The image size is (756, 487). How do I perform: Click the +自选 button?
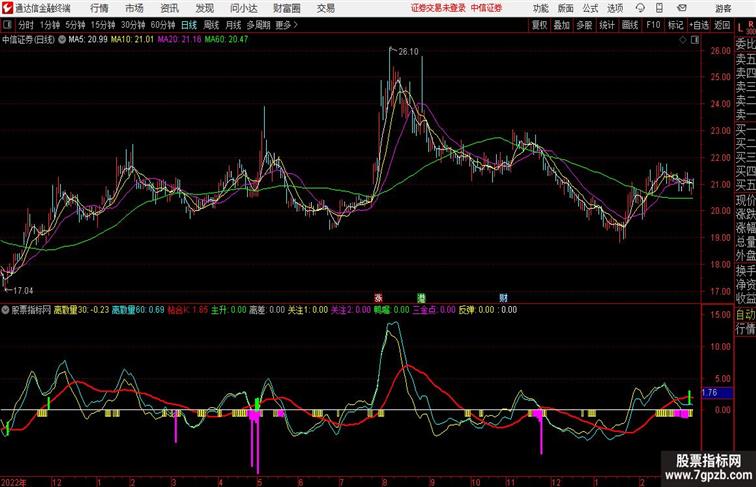[699, 25]
